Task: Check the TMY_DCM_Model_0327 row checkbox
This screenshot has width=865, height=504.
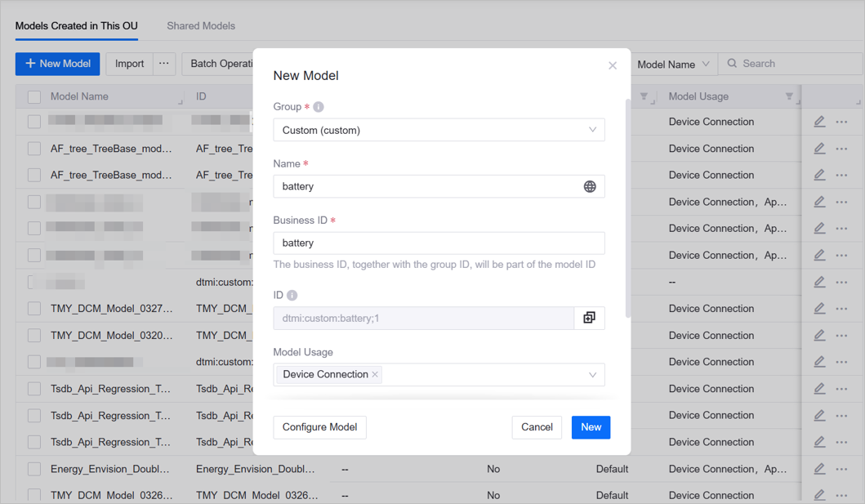Action: tap(34, 309)
